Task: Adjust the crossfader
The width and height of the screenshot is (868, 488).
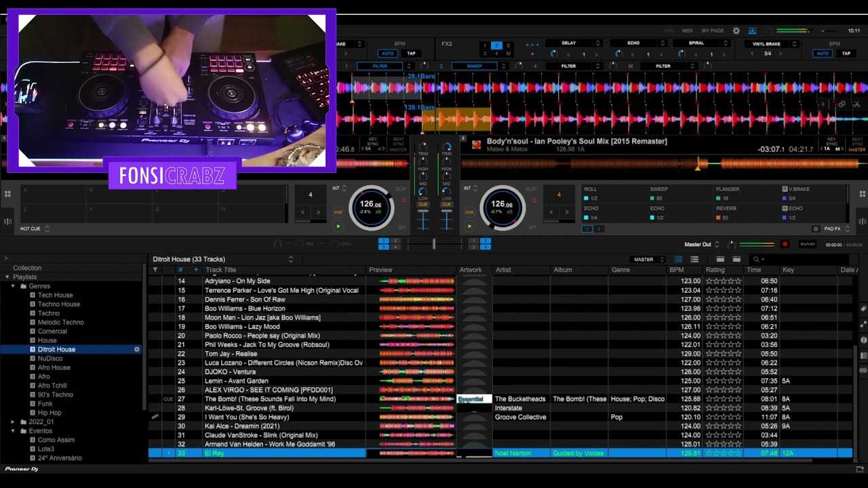Action: pos(434,243)
